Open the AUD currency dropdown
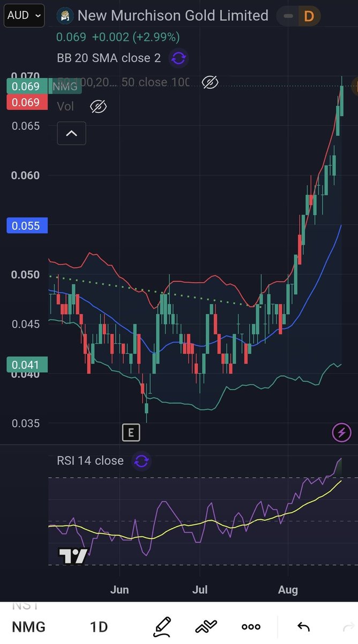The width and height of the screenshot is (358, 644). click(x=24, y=16)
